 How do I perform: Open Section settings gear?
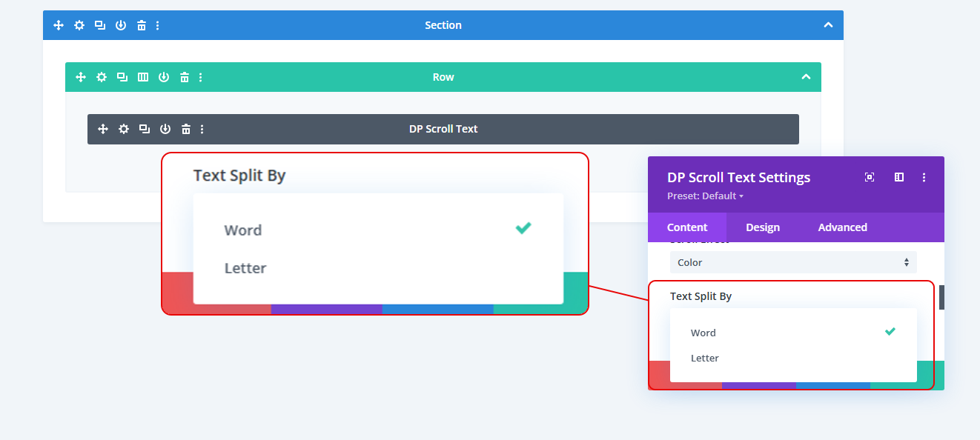[79, 25]
